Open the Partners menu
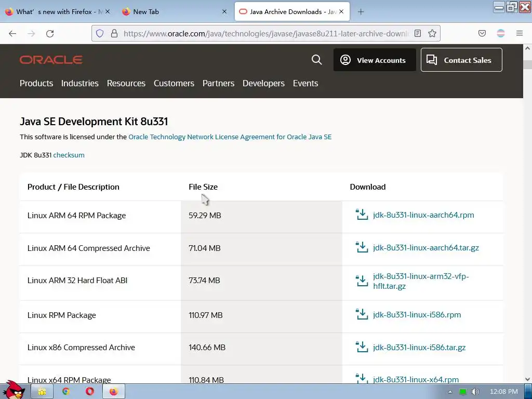The width and height of the screenshot is (532, 399). click(x=219, y=83)
